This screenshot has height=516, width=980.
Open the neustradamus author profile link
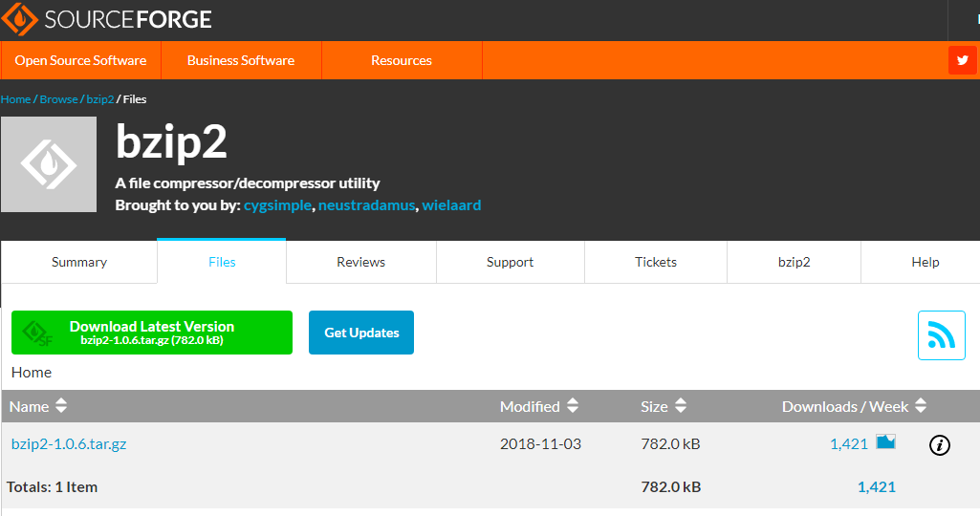pos(367,204)
